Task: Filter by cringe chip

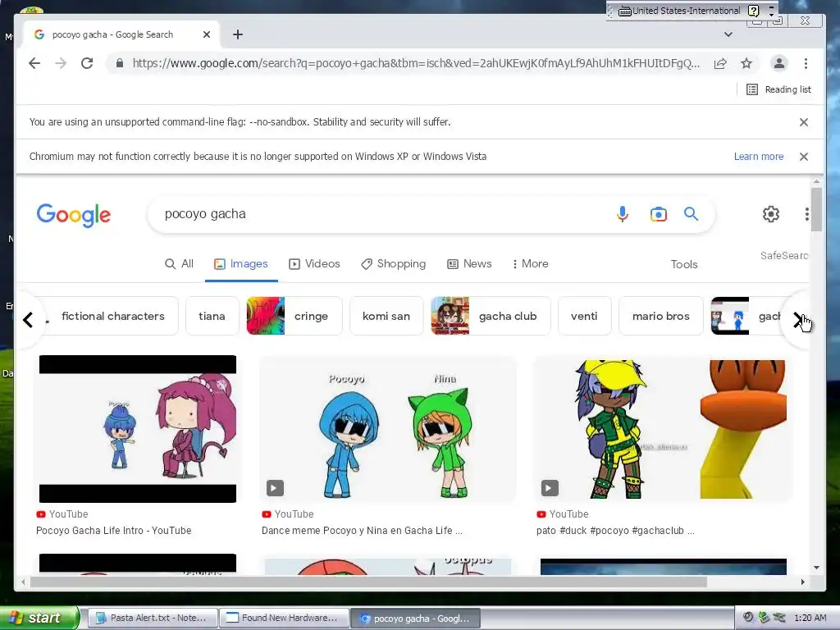Action: pyautogui.click(x=294, y=316)
